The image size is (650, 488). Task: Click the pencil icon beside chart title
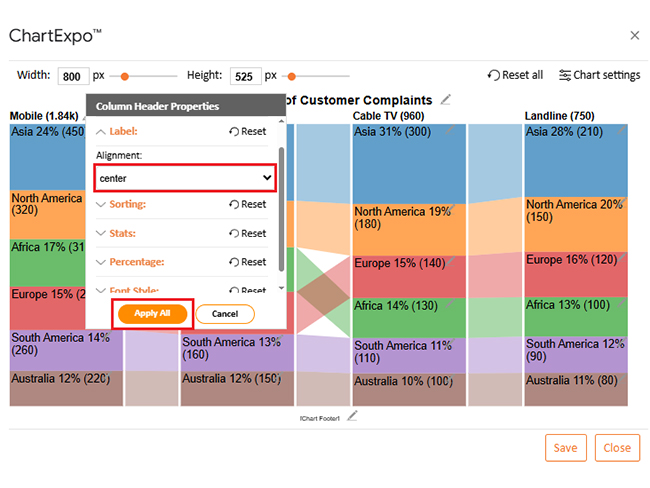tap(446, 99)
